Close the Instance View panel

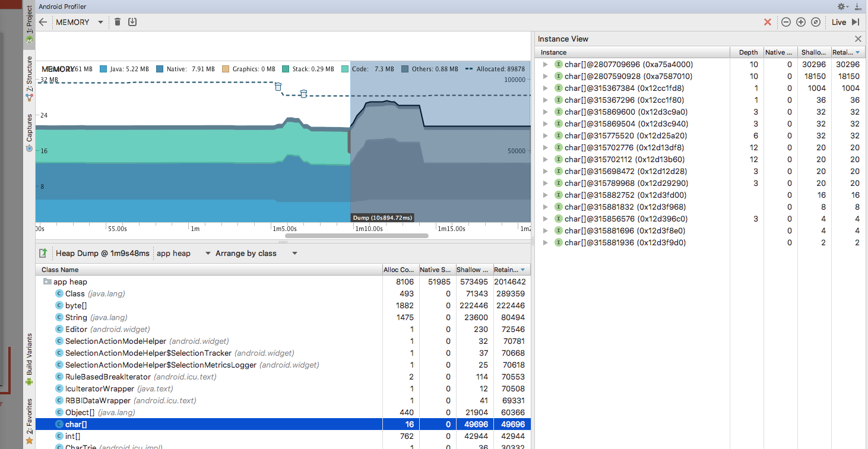(858, 39)
